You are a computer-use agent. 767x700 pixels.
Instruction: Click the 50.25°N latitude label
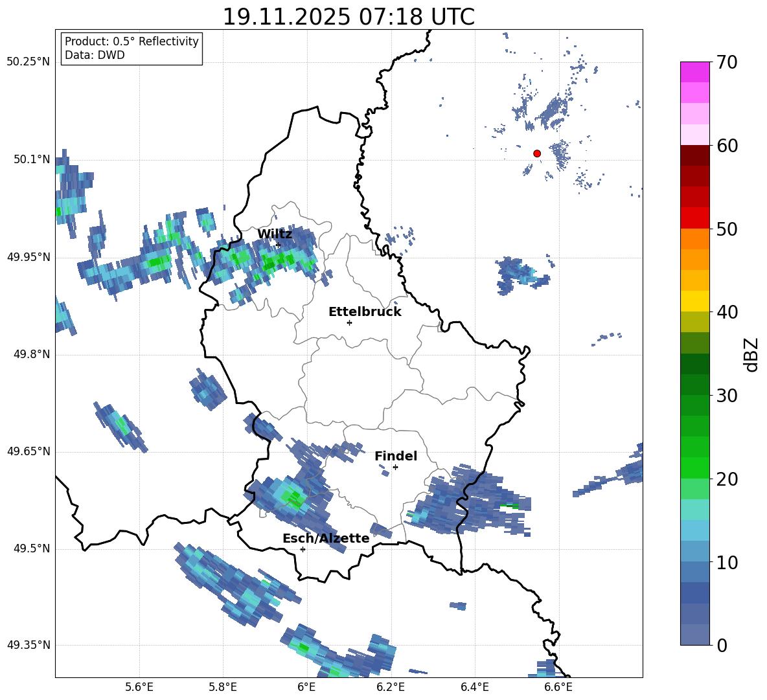click(x=28, y=62)
